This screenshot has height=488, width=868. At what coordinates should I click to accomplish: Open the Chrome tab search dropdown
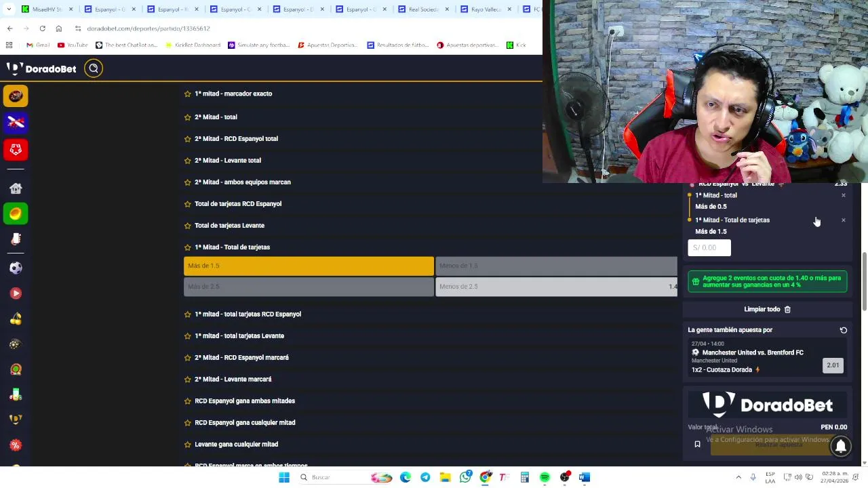coord(9,9)
